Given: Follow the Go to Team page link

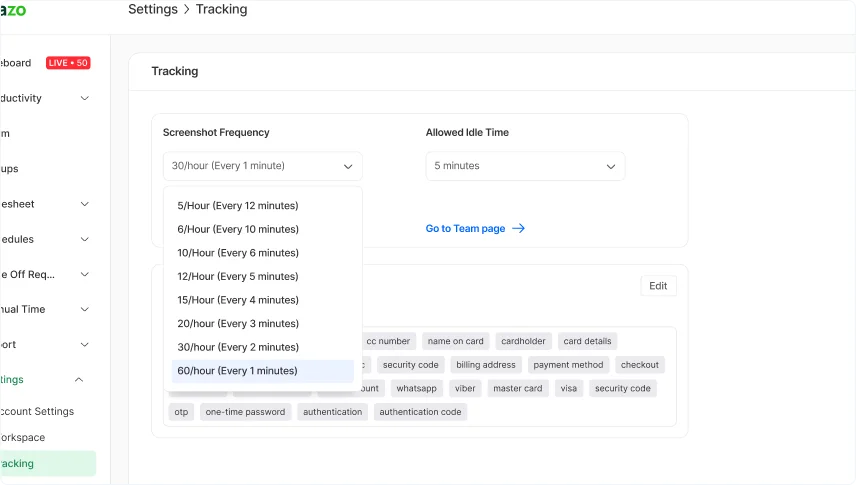Looking at the screenshot, I should [x=465, y=229].
